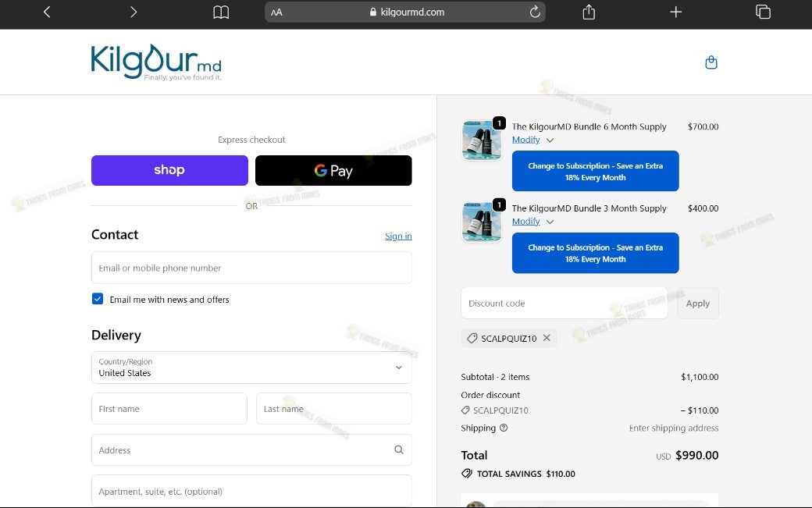Viewport: 812px width, 508px height.
Task: Click the 6 Month Supply $700.00 price
Action: [703, 126]
